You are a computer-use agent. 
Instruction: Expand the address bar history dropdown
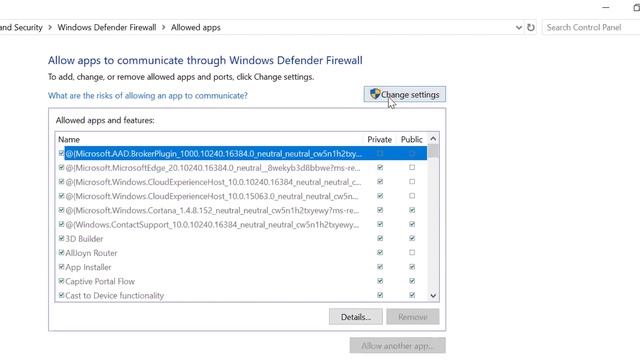[518, 27]
